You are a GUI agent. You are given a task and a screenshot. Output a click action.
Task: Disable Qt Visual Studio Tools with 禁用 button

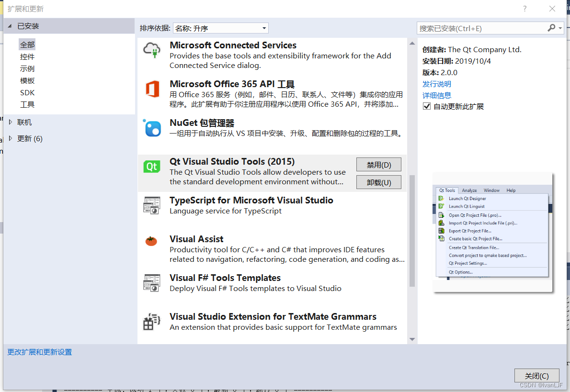[379, 165]
